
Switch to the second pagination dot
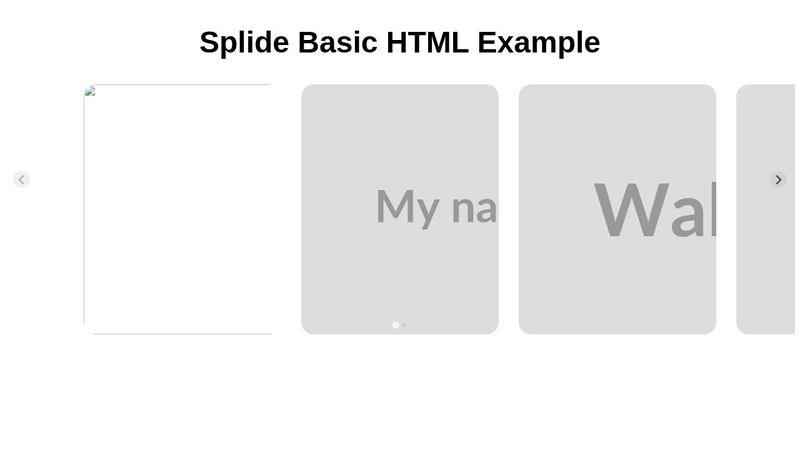click(404, 325)
